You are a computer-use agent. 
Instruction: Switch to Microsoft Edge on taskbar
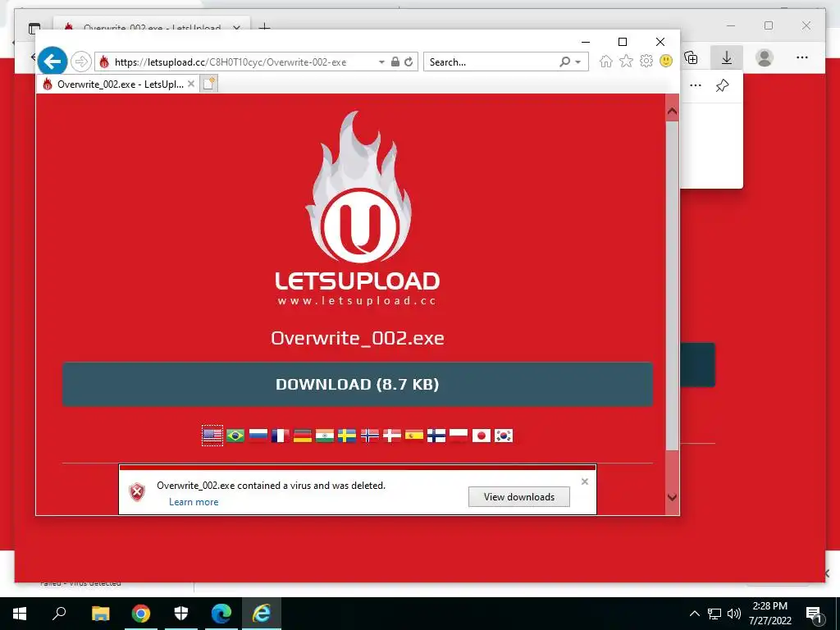click(221, 614)
